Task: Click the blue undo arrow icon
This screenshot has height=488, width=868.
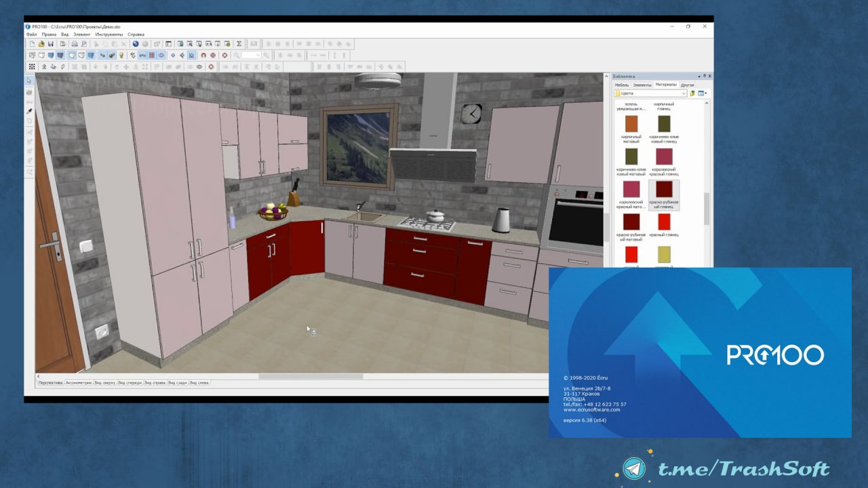Action: click(x=136, y=44)
